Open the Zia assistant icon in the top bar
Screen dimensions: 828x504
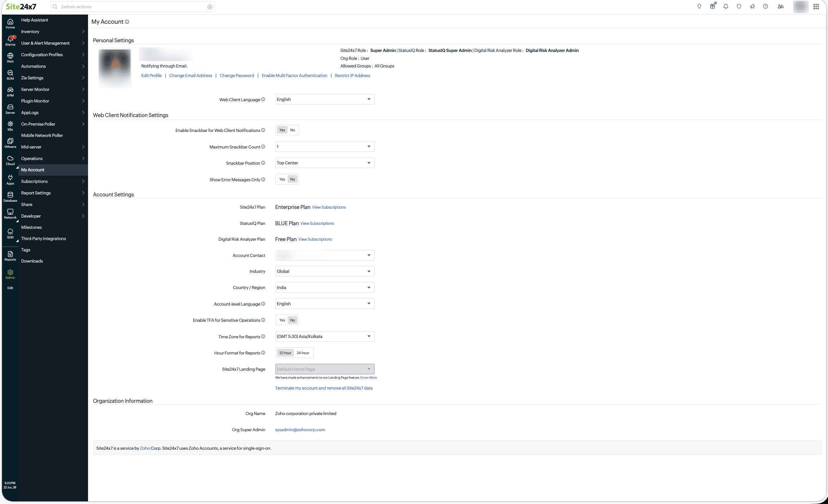[x=781, y=6]
